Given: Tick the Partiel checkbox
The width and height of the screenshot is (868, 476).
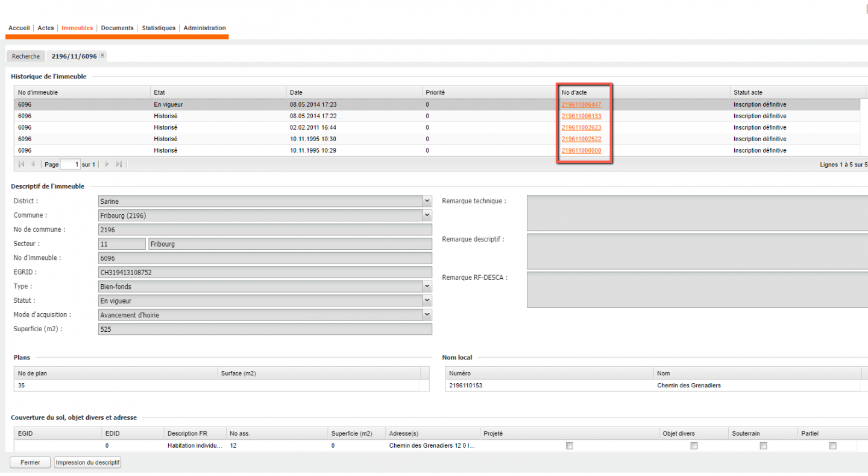Looking at the screenshot, I should click(x=832, y=446).
